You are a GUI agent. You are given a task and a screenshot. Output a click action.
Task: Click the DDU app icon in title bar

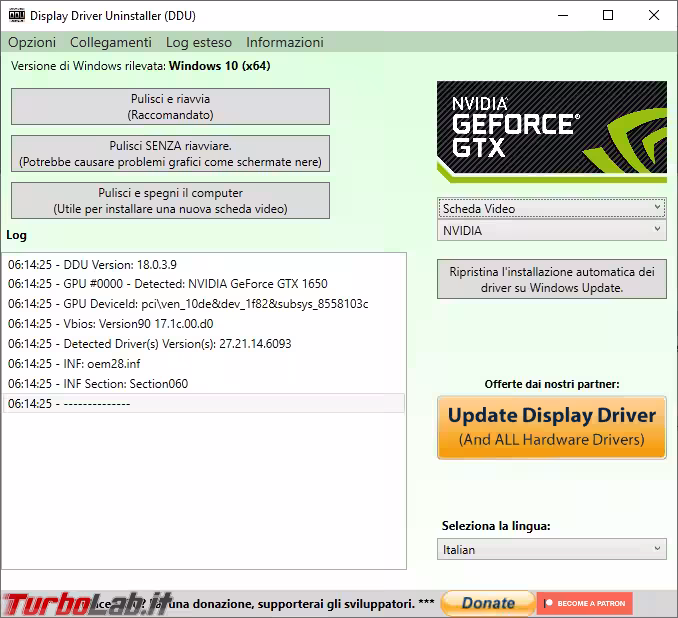pos(16,15)
